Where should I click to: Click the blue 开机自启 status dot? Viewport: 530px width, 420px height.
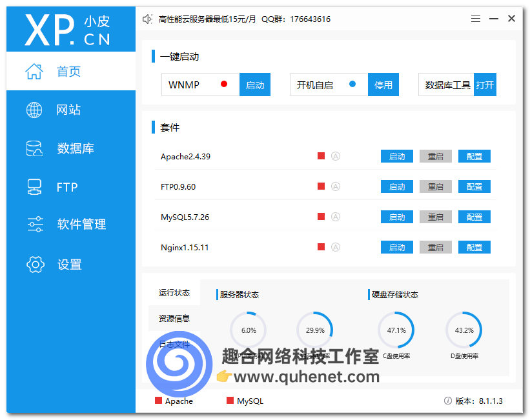pos(352,84)
